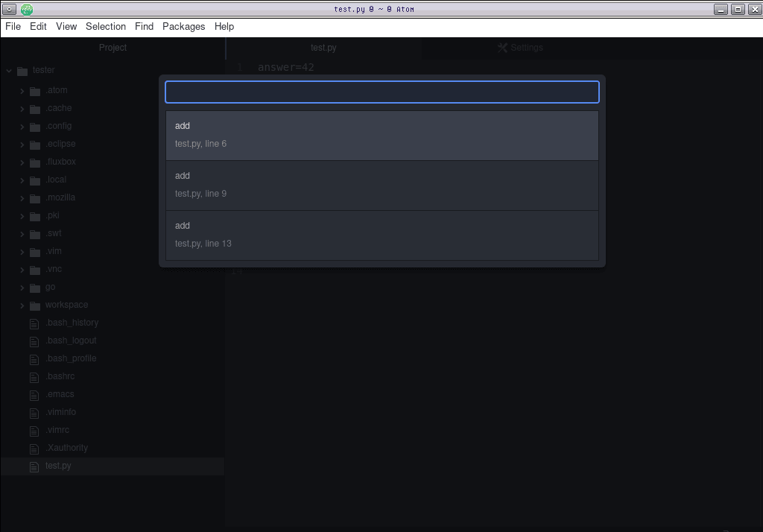
Task: Collapse the tester root folder chevron
Action: 9,71
